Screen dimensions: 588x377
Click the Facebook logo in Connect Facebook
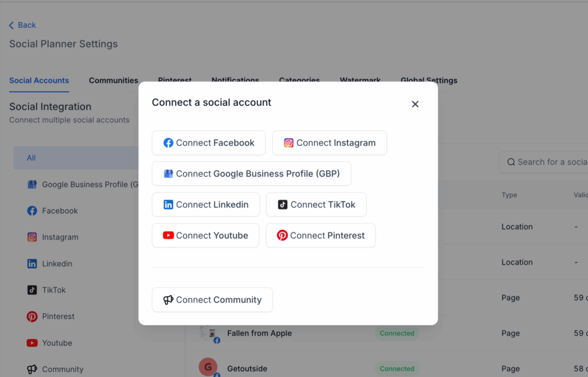[168, 143]
